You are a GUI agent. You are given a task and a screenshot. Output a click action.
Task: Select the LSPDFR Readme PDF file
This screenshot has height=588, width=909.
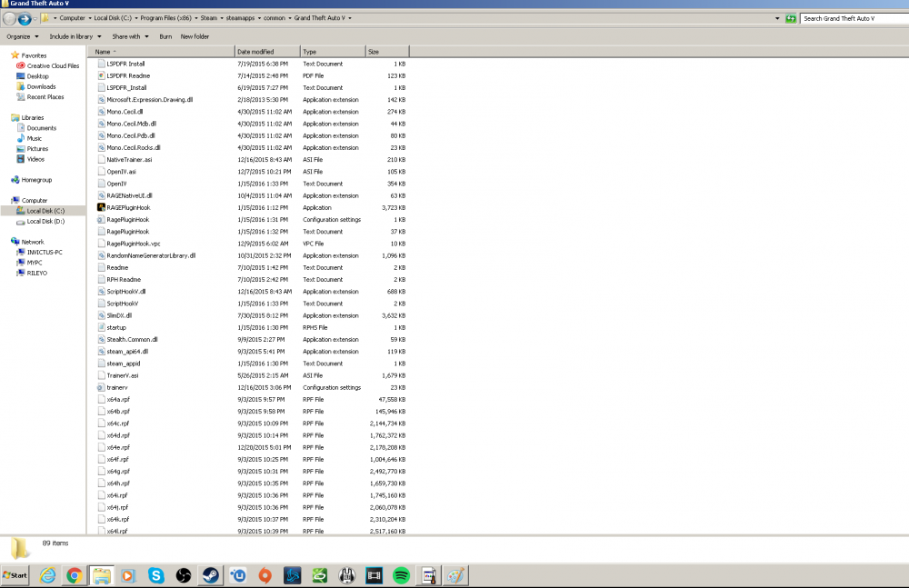click(x=128, y=76)
